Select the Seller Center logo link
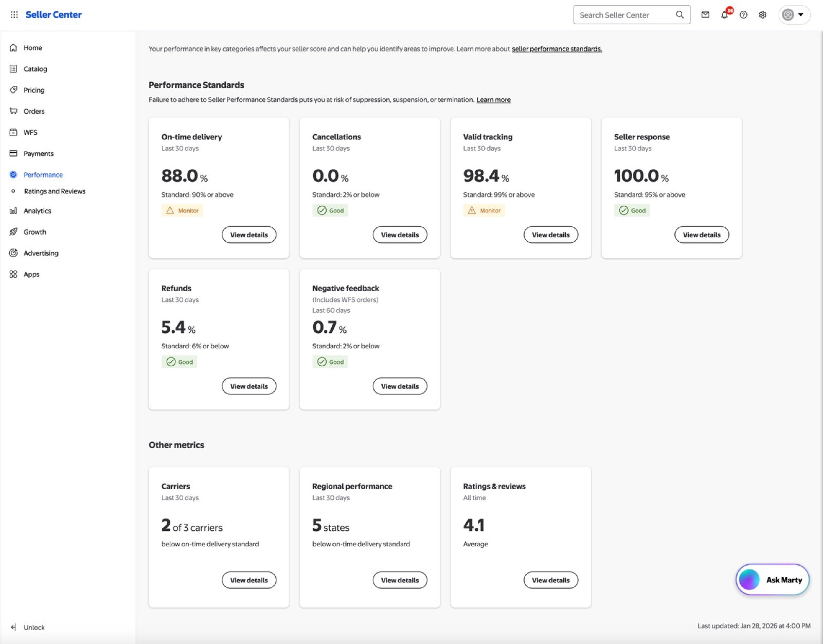 click(53, 15)
